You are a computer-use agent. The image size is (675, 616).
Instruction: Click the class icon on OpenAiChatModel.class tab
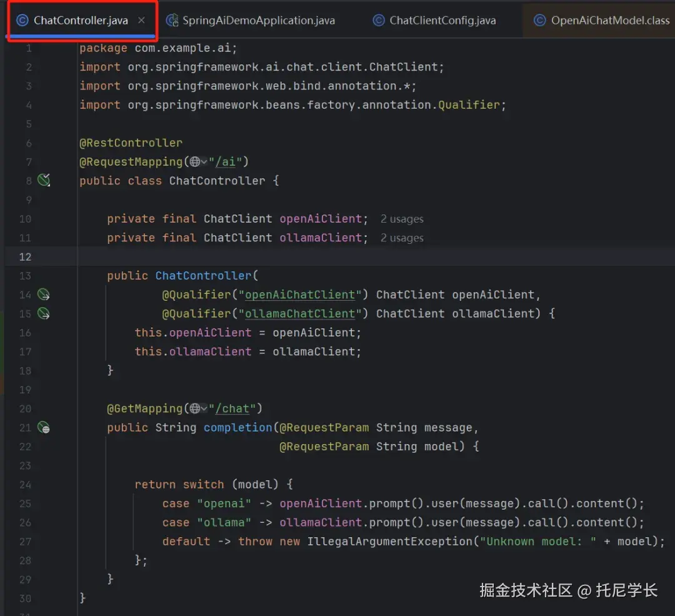(x=539, y=20)
